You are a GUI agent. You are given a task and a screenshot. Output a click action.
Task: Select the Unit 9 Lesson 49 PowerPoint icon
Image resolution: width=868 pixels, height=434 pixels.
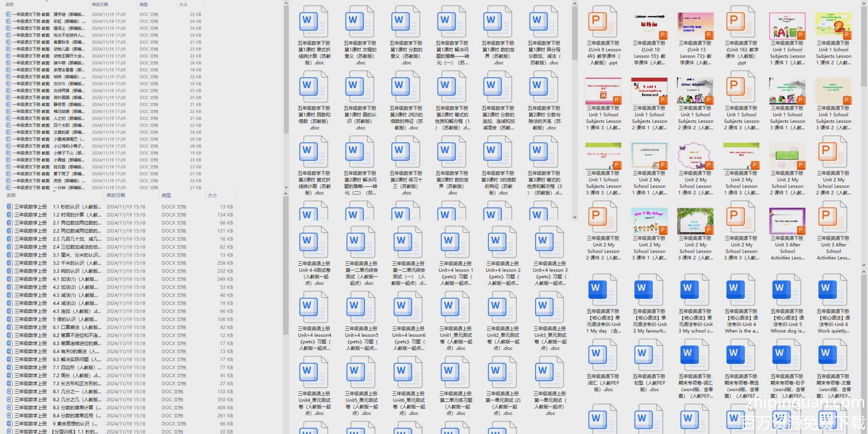(603, 22)
